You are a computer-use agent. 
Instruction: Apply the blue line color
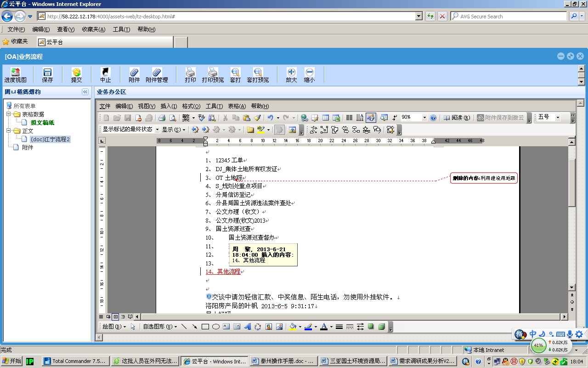point(308,327)
